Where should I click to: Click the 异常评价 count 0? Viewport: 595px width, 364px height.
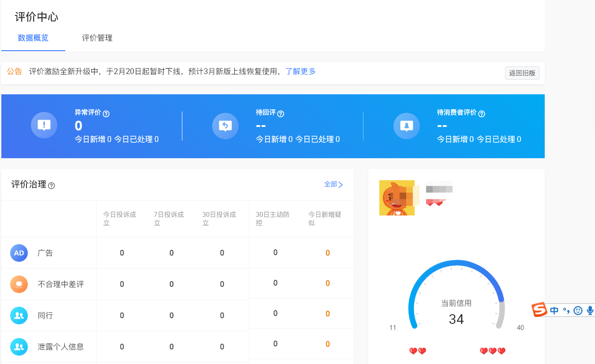click(x=79, y=126)
